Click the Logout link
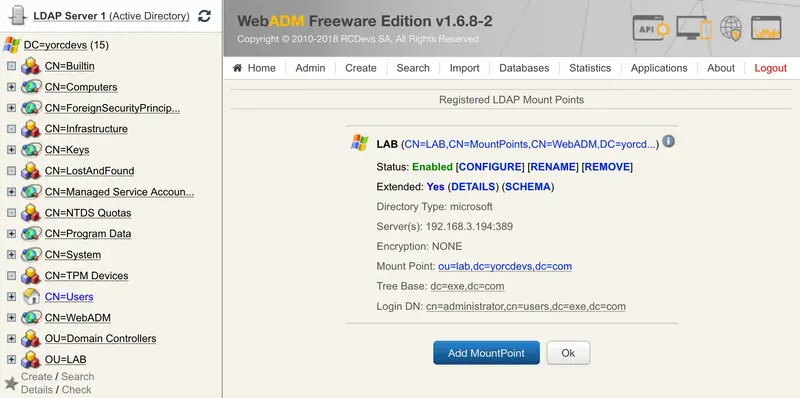The width and height of the screenshot is (800, 398). (770, 68)
